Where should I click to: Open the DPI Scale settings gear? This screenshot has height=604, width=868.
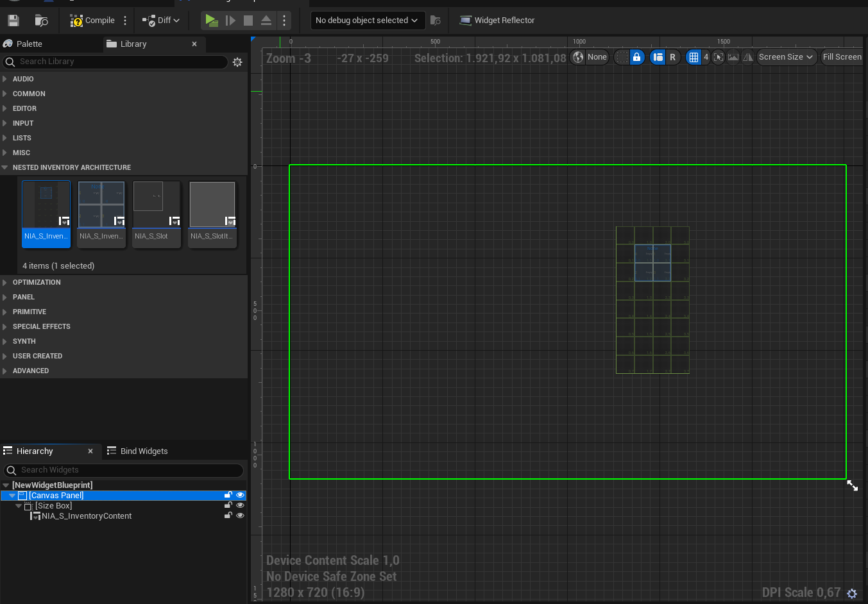852,594
